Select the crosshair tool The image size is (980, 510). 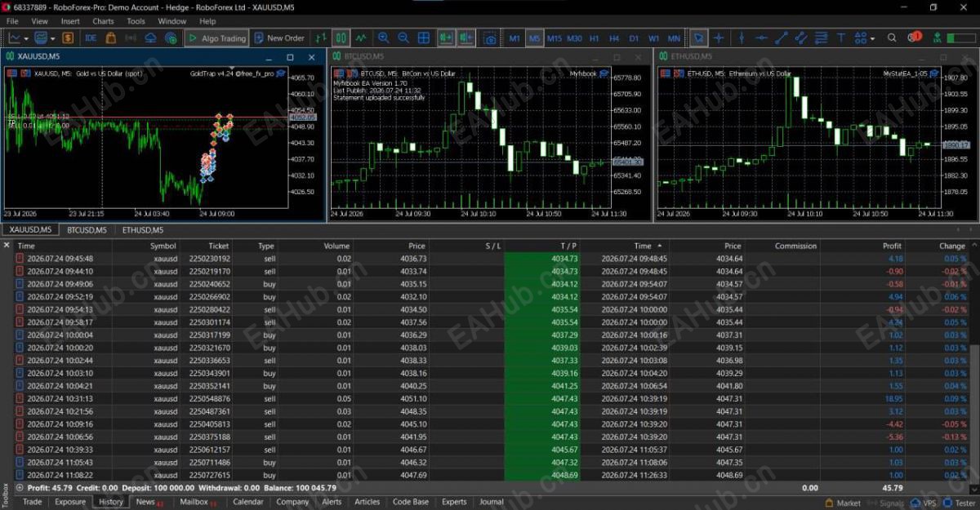click(719, 38)
